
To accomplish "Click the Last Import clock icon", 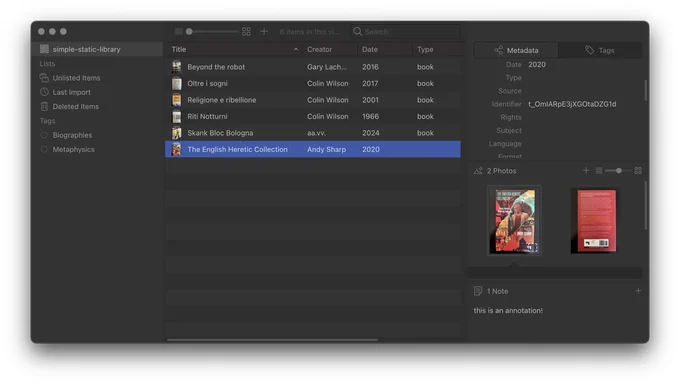I will pos(44,92).
